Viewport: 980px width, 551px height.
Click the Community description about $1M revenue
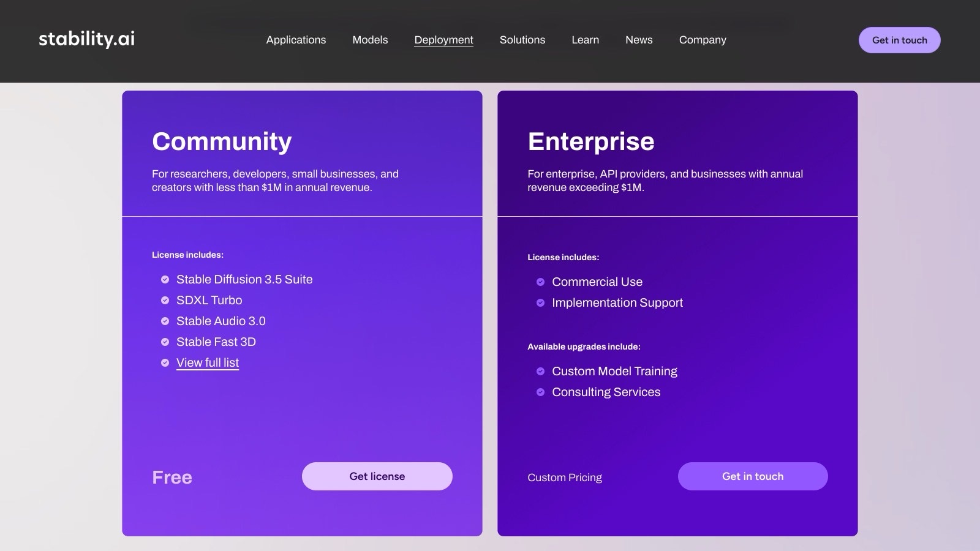[275, 181]
